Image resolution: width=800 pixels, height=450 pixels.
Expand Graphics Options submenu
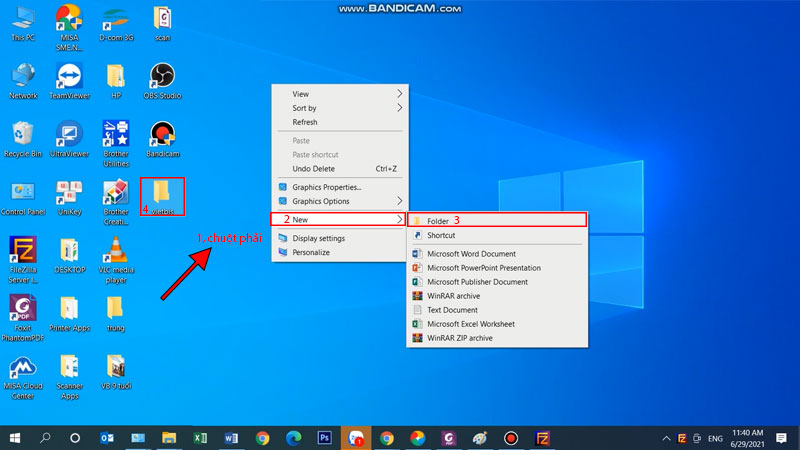tap(340, 201)
